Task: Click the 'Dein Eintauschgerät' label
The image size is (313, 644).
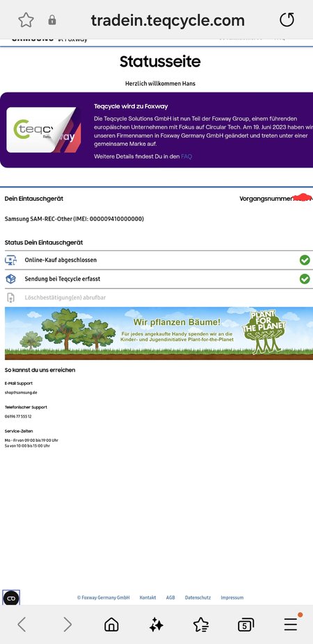Action: (34, 199)
